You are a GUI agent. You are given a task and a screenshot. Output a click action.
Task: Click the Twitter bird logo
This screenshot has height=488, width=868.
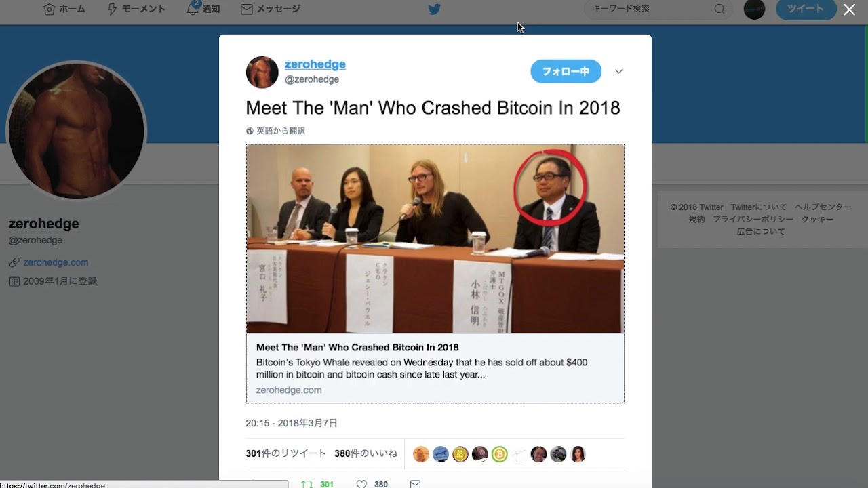434,9
